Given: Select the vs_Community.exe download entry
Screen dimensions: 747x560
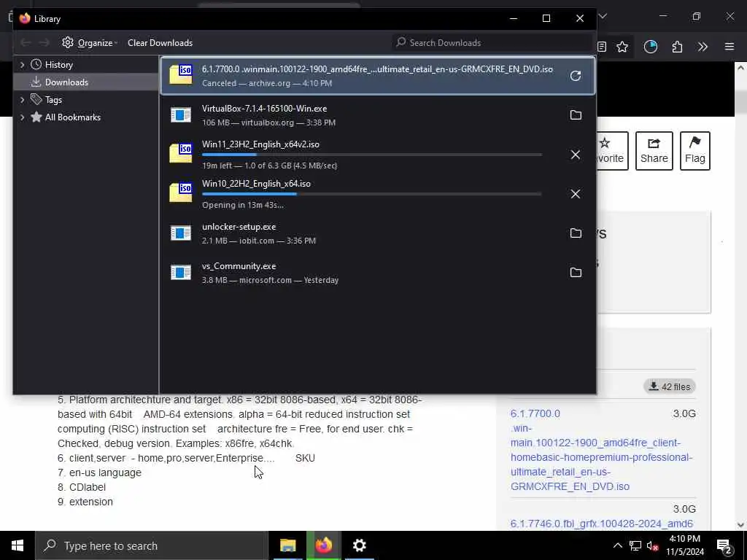Looking at the screenshot, I should (379, 273).
